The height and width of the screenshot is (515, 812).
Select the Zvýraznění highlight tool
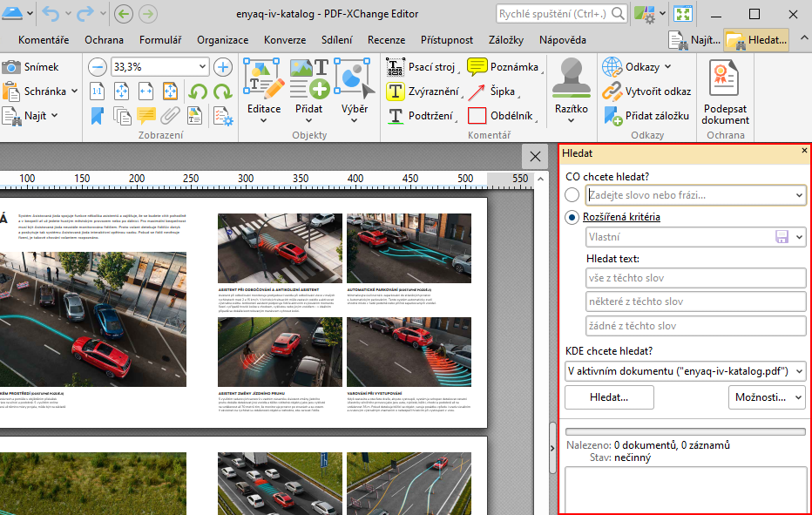coord(424,91)
